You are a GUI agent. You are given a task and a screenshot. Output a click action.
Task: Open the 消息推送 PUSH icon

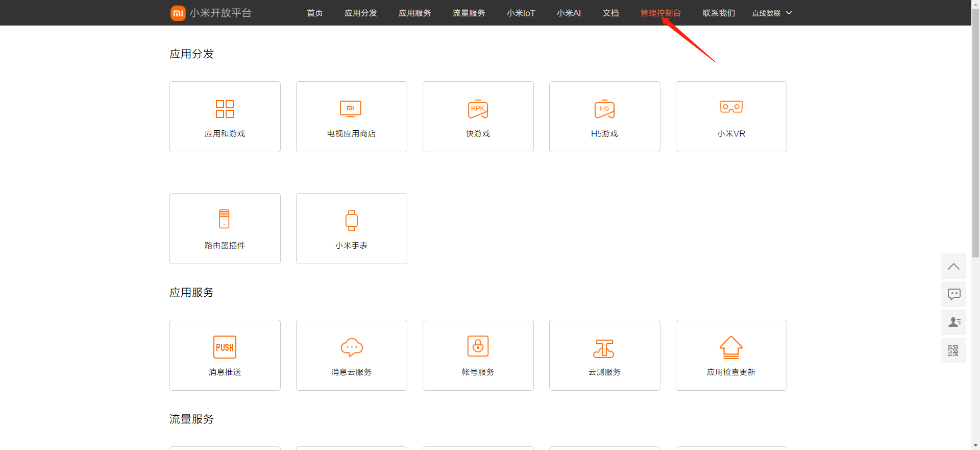(225, 347)
